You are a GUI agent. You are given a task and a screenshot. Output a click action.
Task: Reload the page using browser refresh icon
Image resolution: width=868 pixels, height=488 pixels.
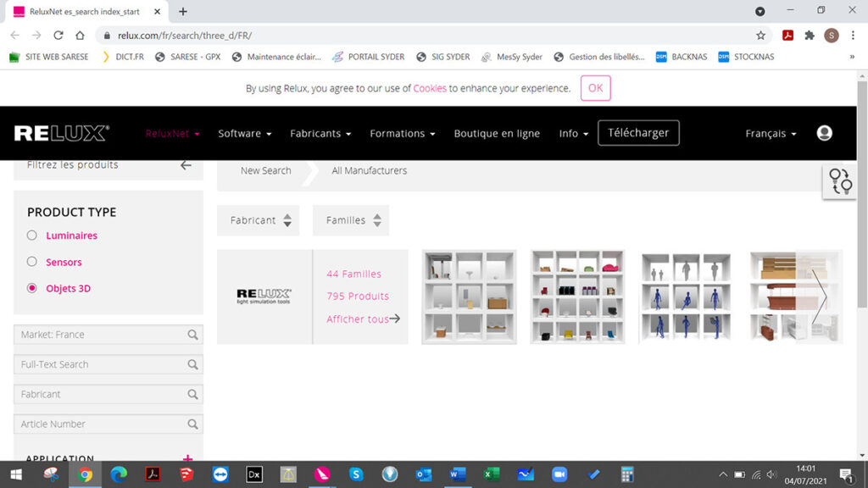coord(58,36)
